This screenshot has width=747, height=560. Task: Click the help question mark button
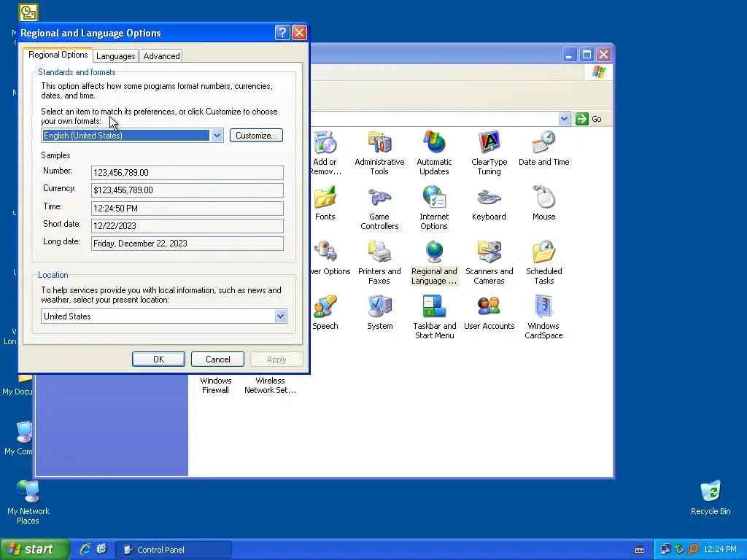[282, 32]
